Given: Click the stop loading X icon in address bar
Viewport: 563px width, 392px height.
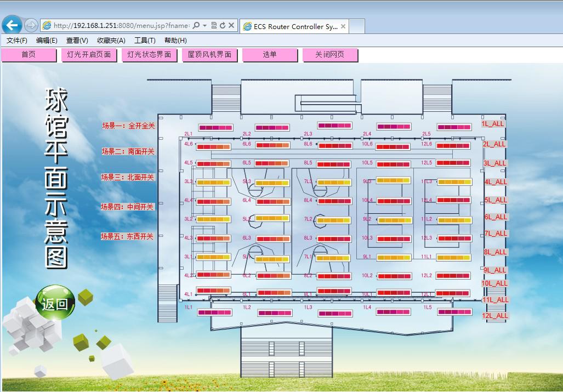Looking at the screenshot, I should tap(231, 26).
